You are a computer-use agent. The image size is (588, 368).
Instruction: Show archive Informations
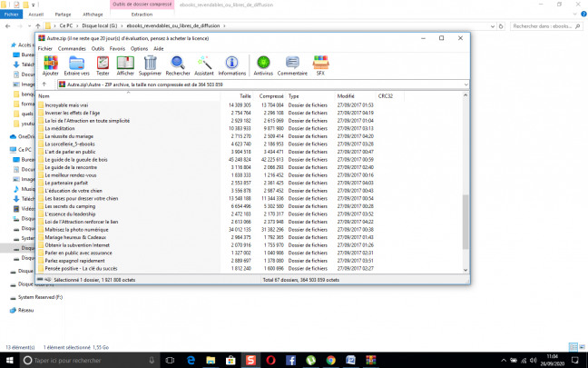tap(232, 64)
